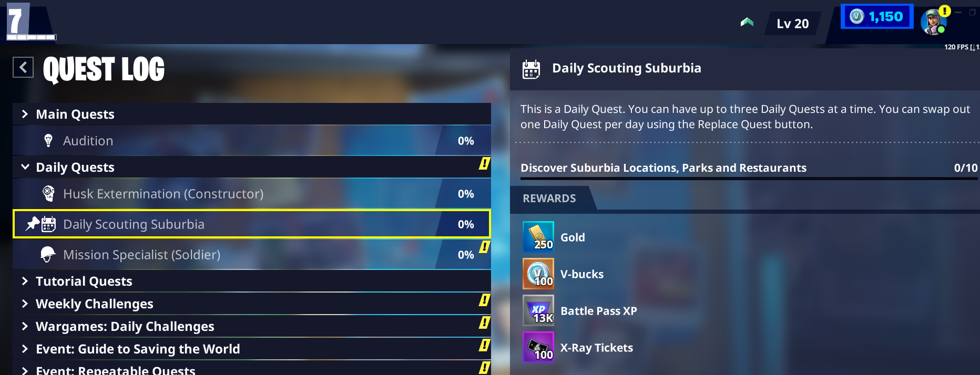
Task: Expand the Weekly Challenges category
Action: coord(25,304)
